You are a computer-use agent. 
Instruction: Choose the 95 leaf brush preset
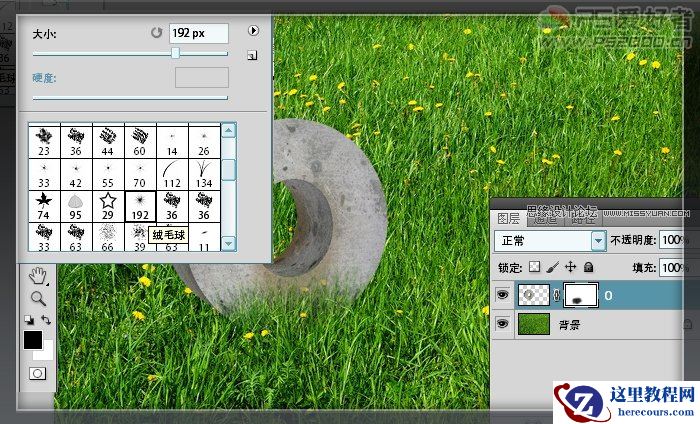point(76,206)
